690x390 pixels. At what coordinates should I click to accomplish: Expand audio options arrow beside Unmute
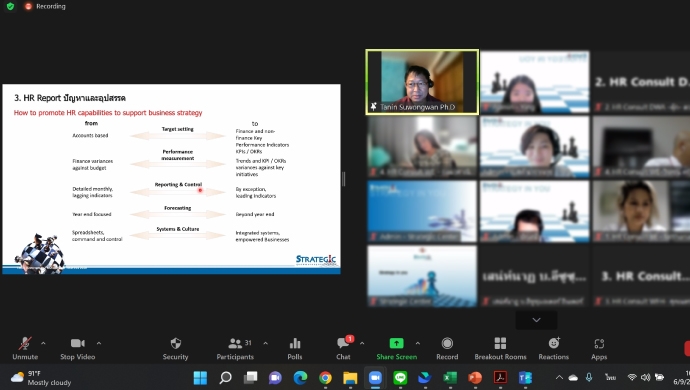tap(43, 343)
